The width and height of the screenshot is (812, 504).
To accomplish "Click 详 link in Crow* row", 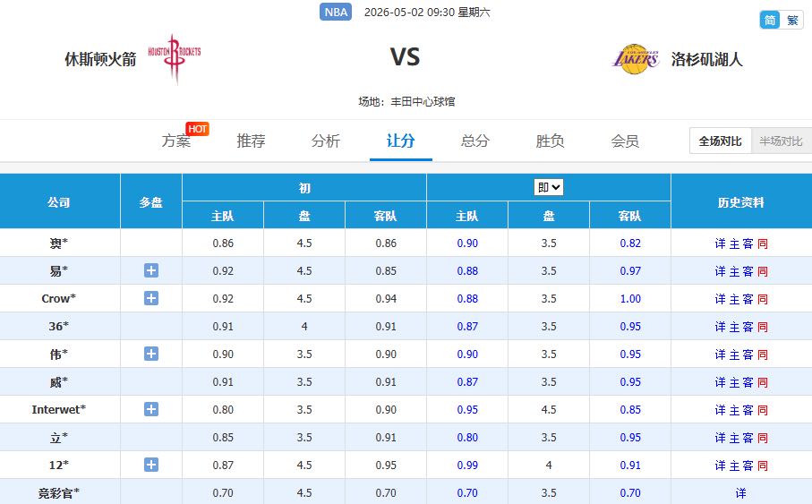I will 721,299.
